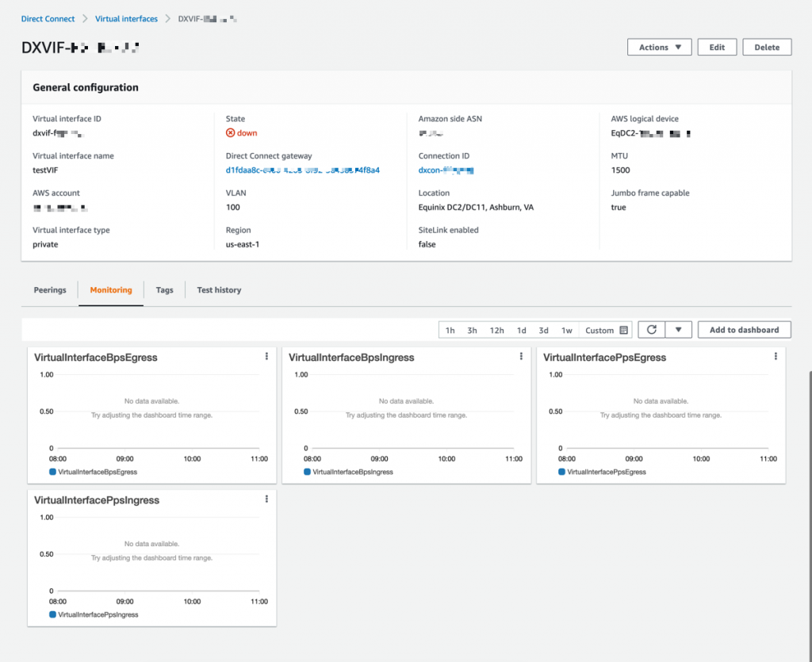Switch to the Tags tab
The image size is (812, 662).
164,290
